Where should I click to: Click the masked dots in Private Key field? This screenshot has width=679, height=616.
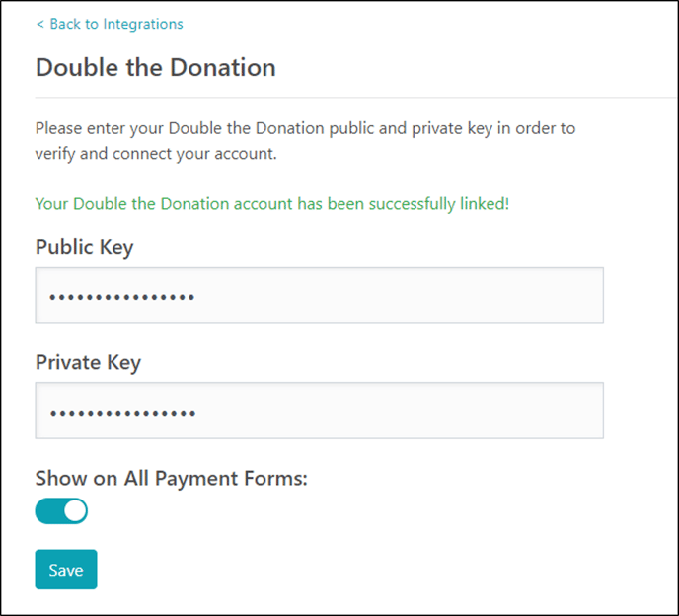(x=122, y=412)
